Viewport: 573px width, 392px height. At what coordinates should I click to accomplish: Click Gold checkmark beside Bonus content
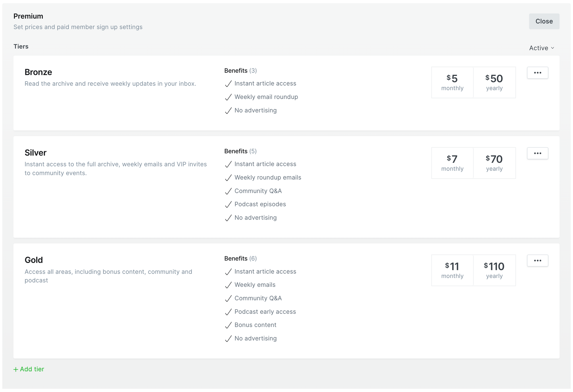tap(228, 325)
